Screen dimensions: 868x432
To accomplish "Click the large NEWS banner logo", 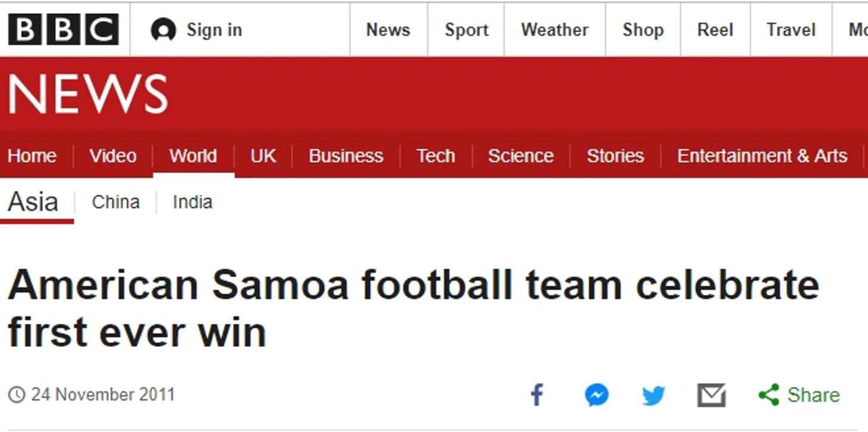I will (x=88, y=94).
